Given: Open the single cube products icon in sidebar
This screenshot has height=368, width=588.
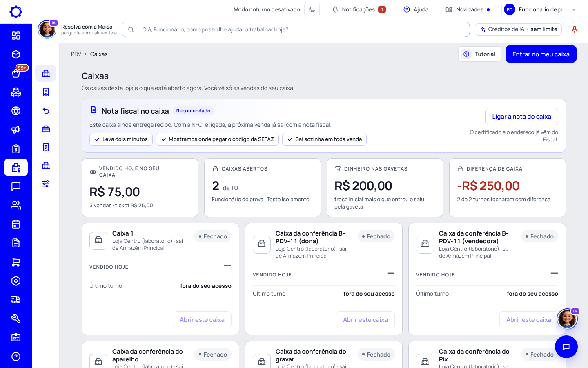Looking at the screenshot, I should (x=16, y=54).
